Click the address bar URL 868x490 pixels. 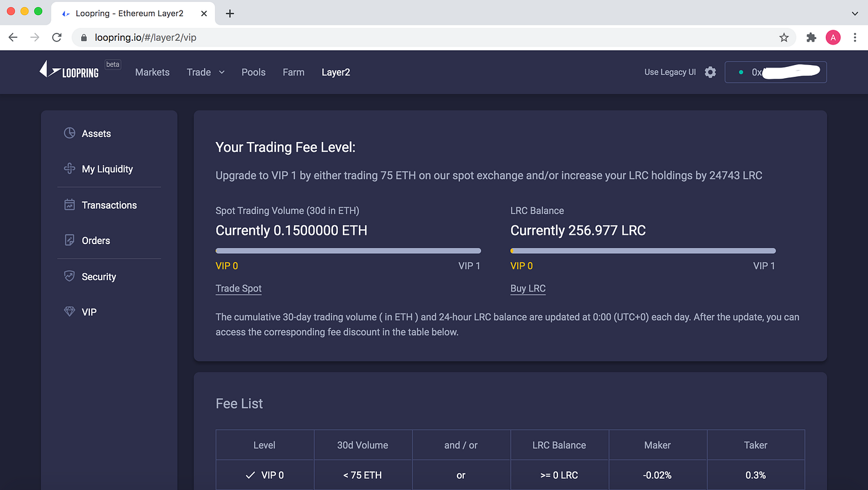tap(146, 37)
